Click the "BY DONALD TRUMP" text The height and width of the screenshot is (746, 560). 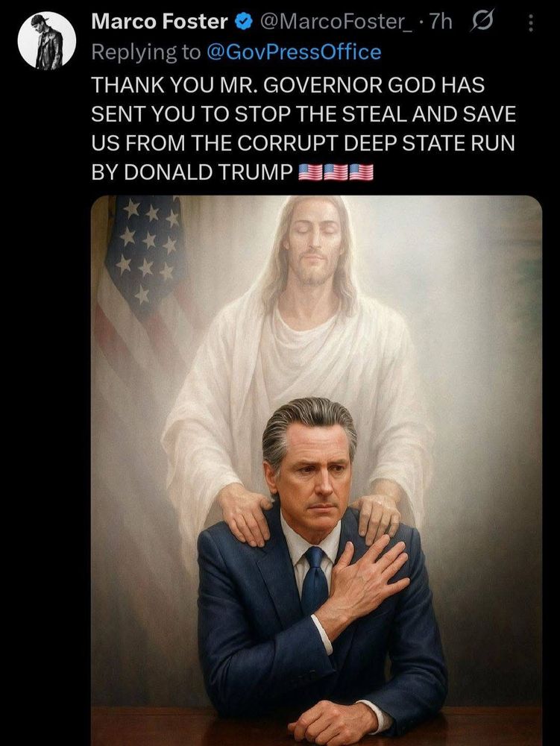[192, 172]
